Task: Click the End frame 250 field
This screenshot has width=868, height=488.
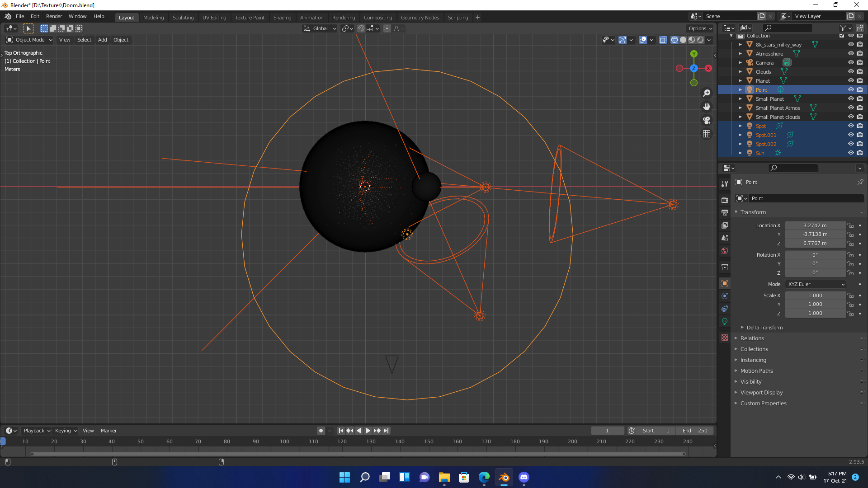Action: [x=695, y=431]
